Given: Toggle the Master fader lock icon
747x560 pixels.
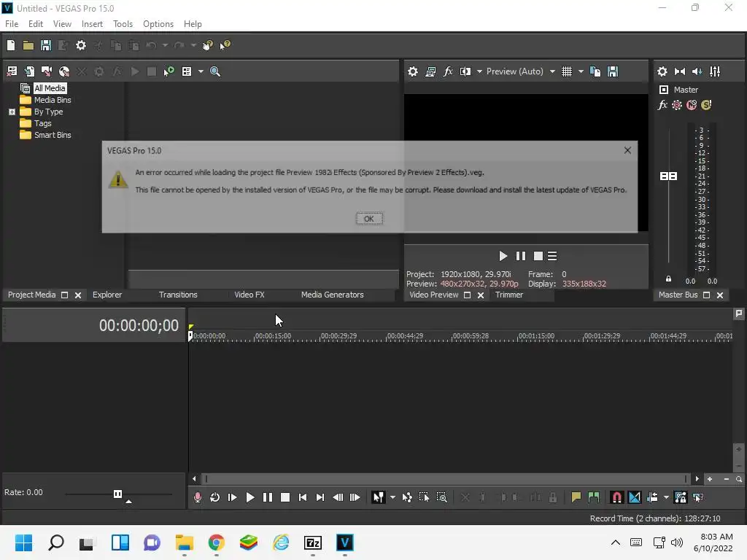Looking at the screenshot, I should 668,279.
